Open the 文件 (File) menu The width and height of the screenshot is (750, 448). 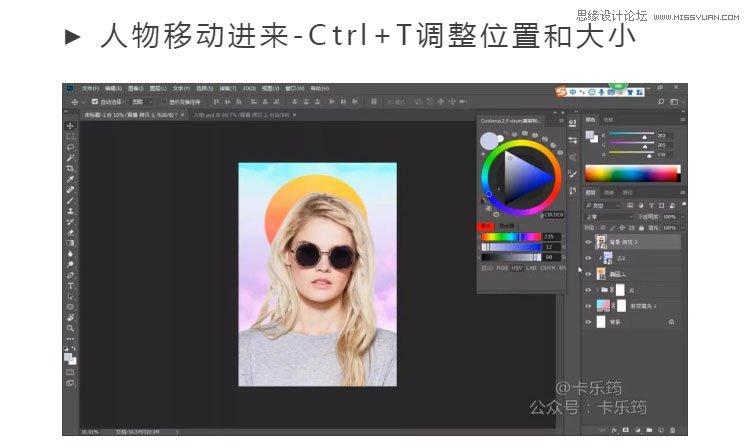[x=90, y=88]
